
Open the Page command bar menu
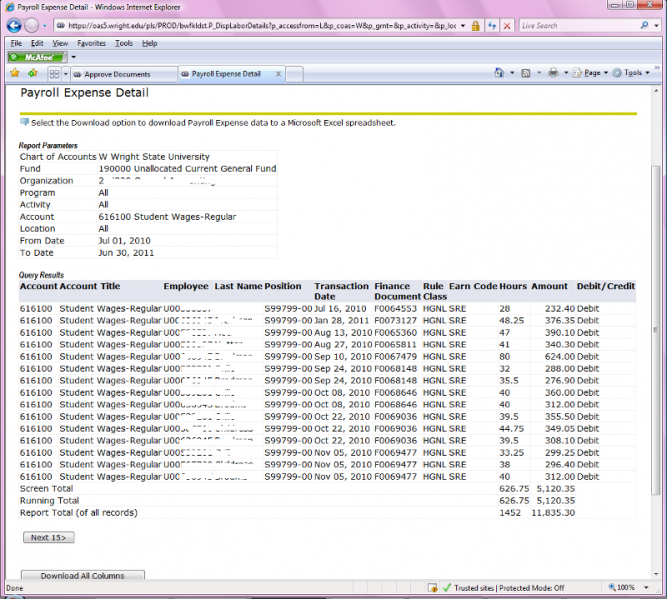coord(590,73)
